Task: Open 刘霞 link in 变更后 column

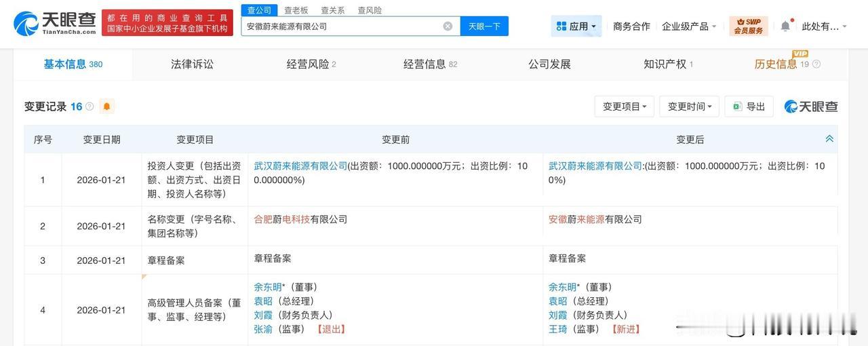Action: pyautogui.click(x=558, y=315)
